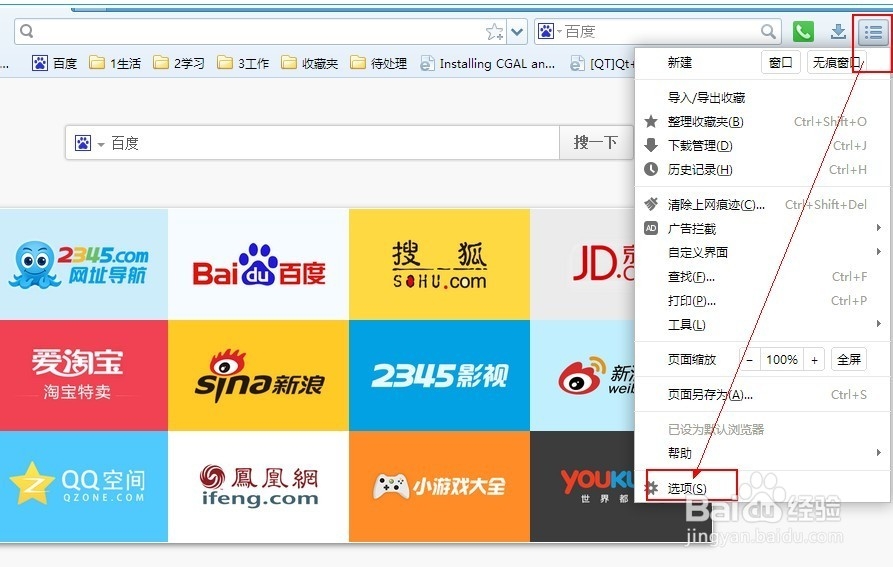The height and width of the screenshot is (567, 893).
Task: Open the toolbar search engine paw dropdown
Action: pos(550,31)
